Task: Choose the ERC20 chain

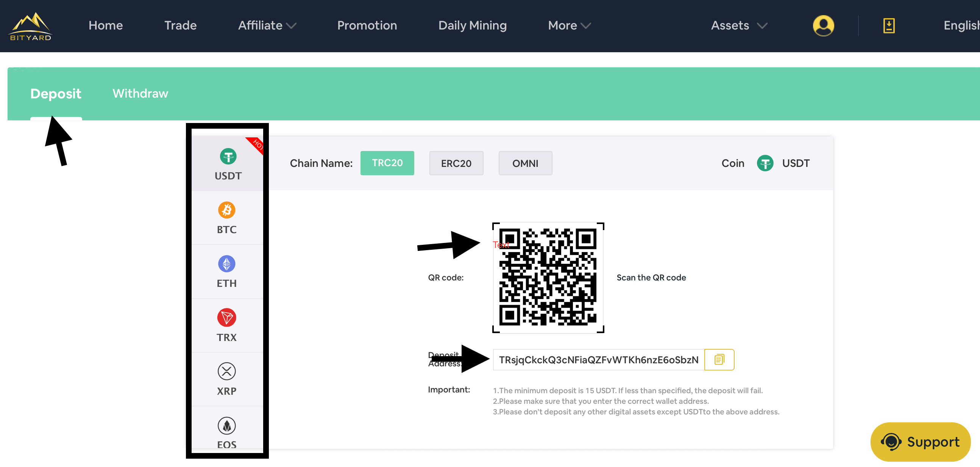Action: 456,163
